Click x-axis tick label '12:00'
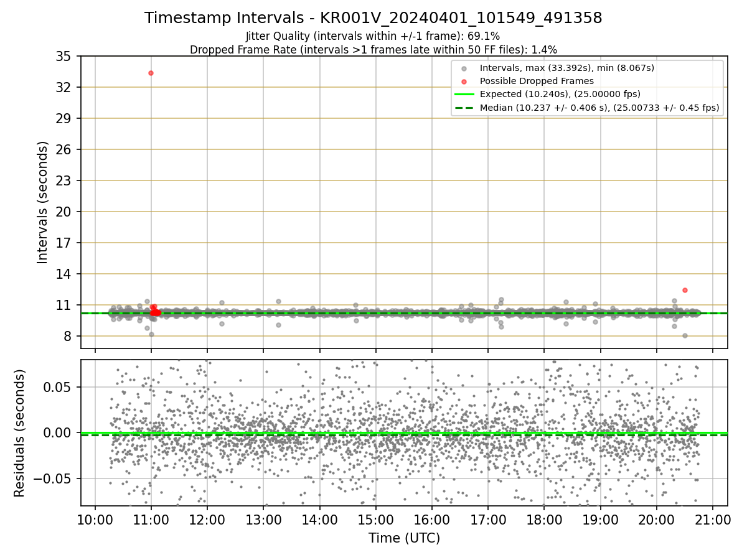Screen dimensions: 747x560 point(207,520)
